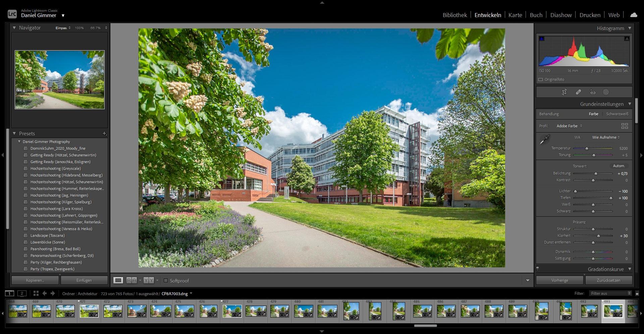
Task: Go forward to next photo arrow
Action: [x=53, y=293]
